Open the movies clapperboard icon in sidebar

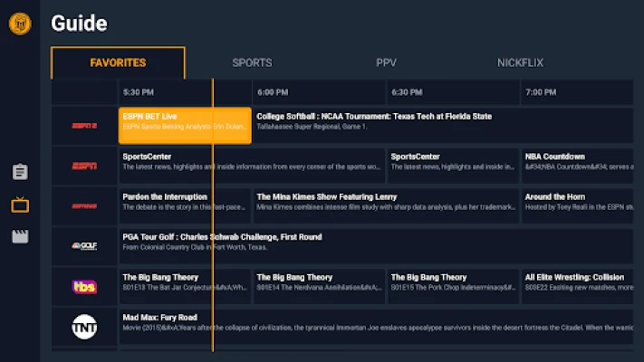click(20, 237)
